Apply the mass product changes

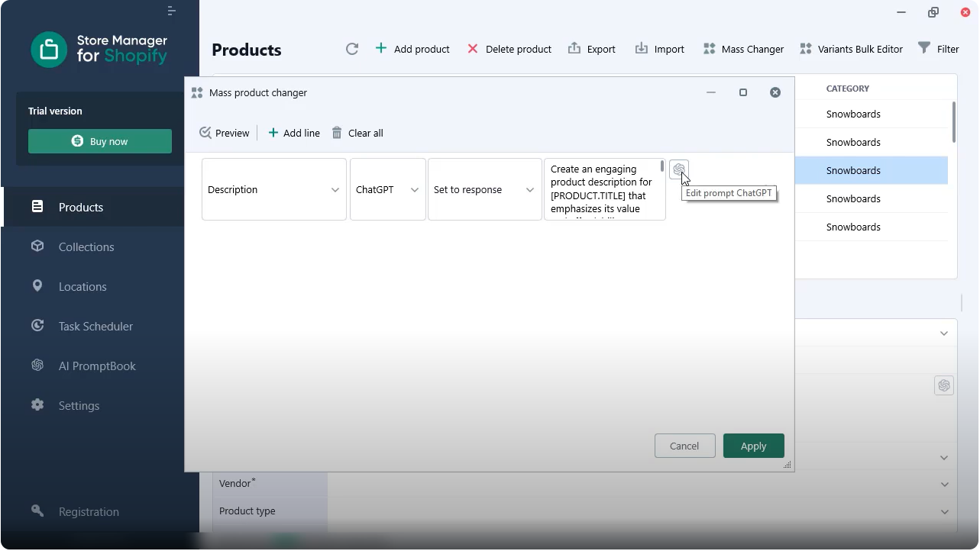coord(753,446)
